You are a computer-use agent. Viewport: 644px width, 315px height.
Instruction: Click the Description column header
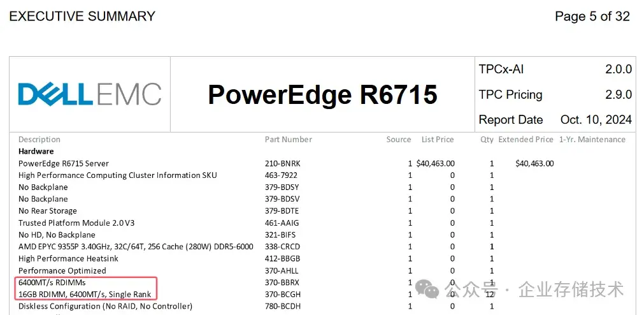39,140
